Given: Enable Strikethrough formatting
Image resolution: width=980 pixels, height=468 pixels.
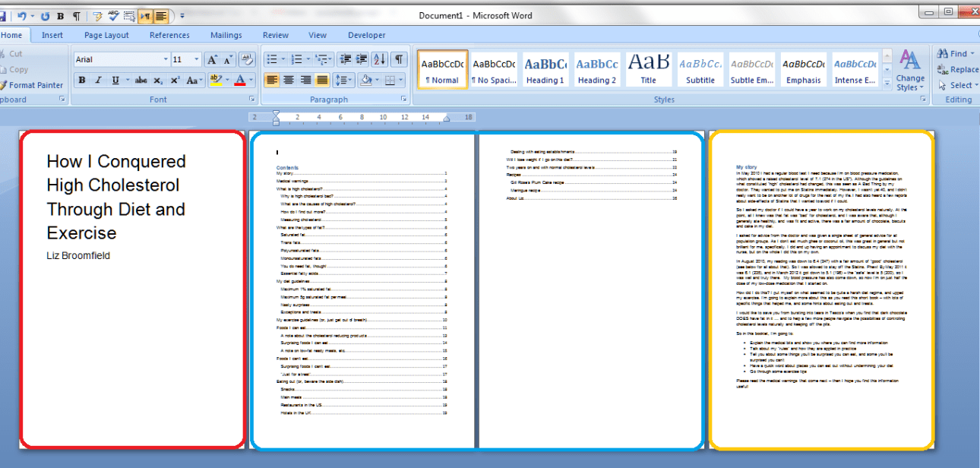Looking at the screenshot, I should click(140, 79).
